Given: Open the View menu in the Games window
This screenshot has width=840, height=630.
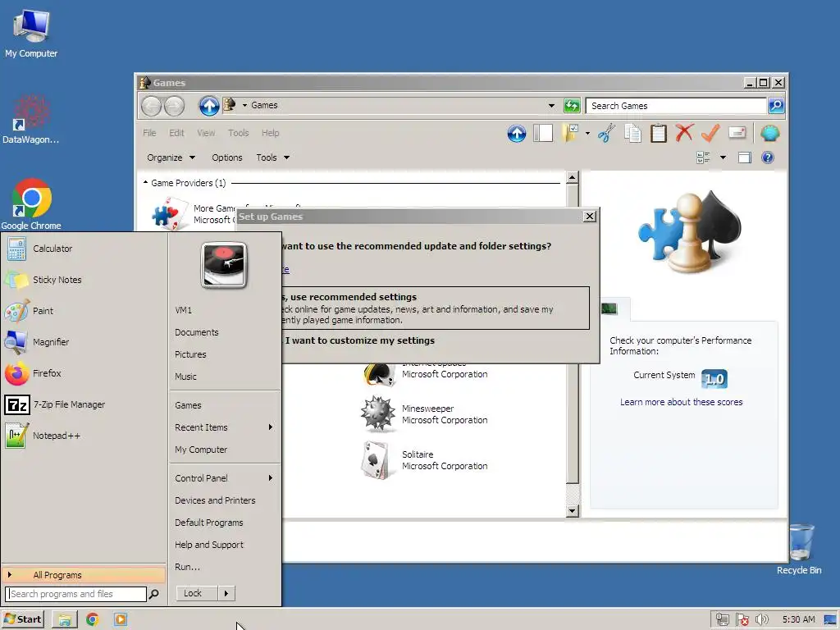Looking at the screenshot, I should pos(206,133).
